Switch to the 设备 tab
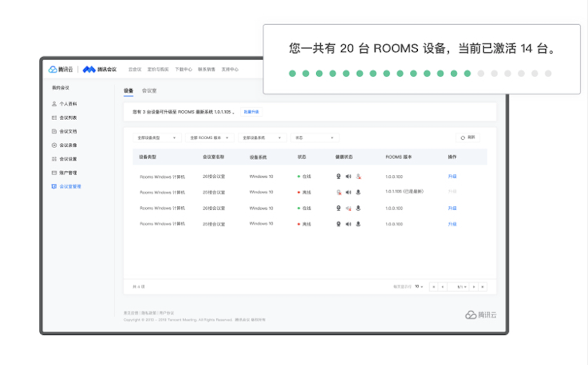The width and height of the screenshot is (588, 365). tap(128, 91)
